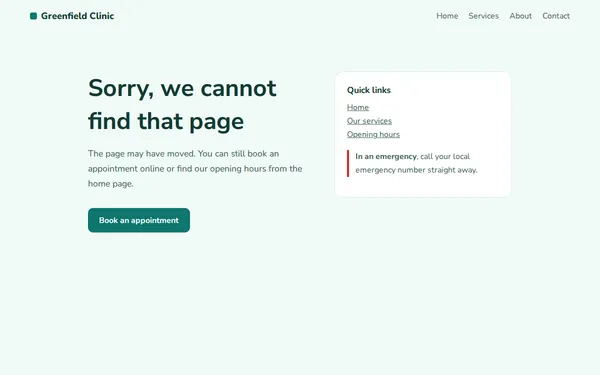Screen dimensions: 600x375
Task: Click the Greenfield Clinic brand name
Action: [77, 16]
